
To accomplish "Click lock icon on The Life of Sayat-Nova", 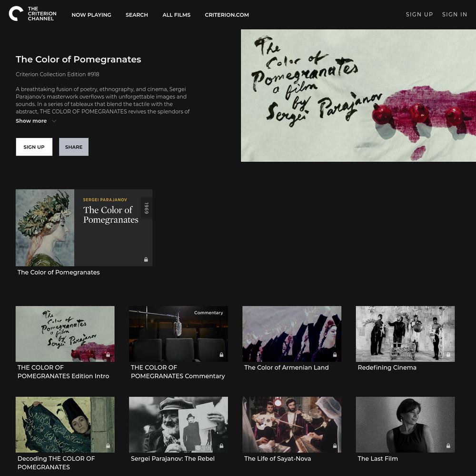I will pos(335,446).
